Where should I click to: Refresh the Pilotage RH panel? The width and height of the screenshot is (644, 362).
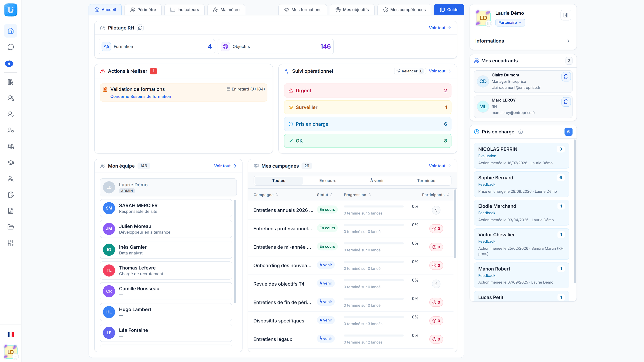[140, 28]
